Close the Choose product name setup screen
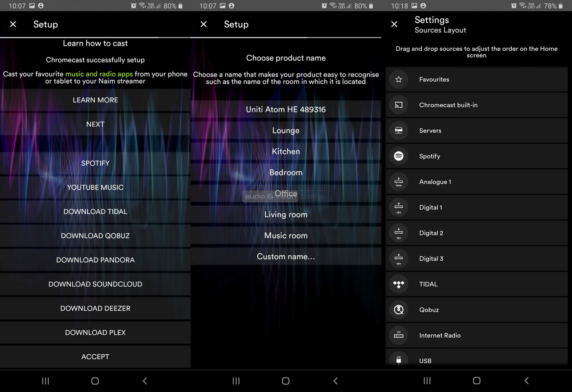 [x=204, y=24]
